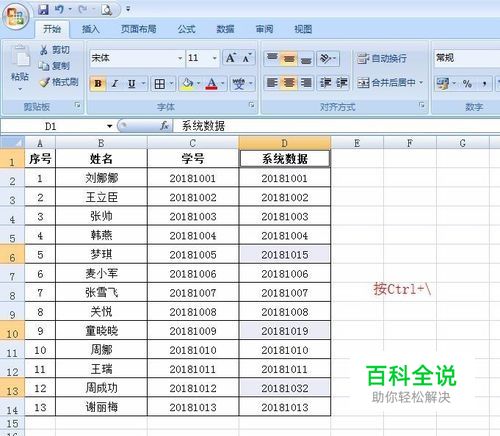Open the Alignment (对齐方式) dialog launcher
Screen dimensions: 500x436
(422, 105)
